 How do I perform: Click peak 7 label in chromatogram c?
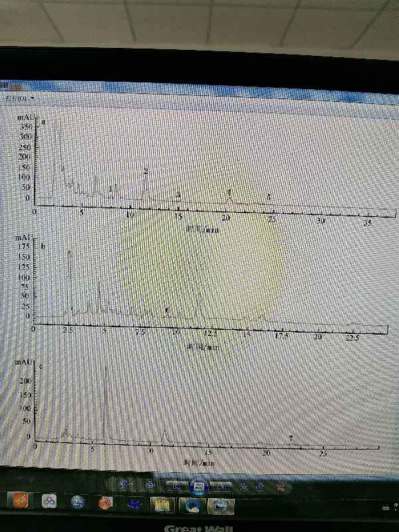tap(291, 438)
